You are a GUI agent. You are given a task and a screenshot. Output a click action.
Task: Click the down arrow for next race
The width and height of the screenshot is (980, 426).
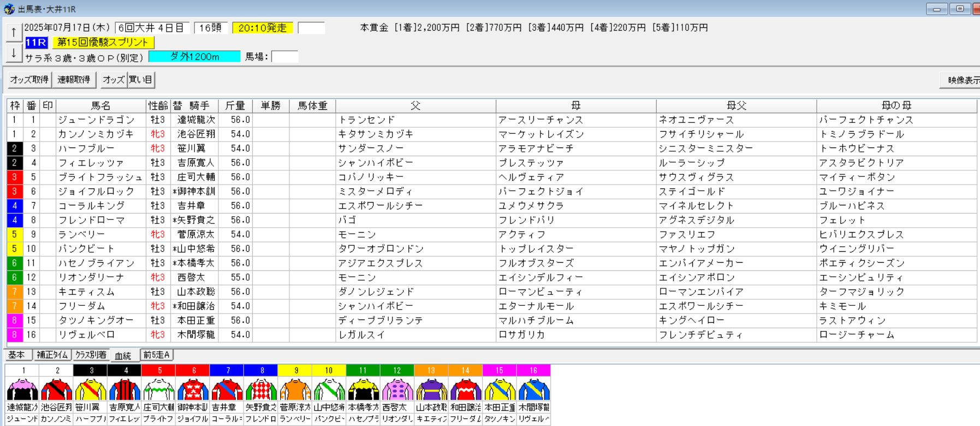point(14,52)
